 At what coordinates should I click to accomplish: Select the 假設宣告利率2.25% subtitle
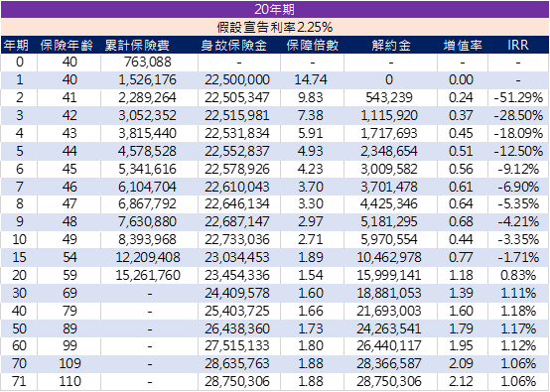tap(275, 27)
